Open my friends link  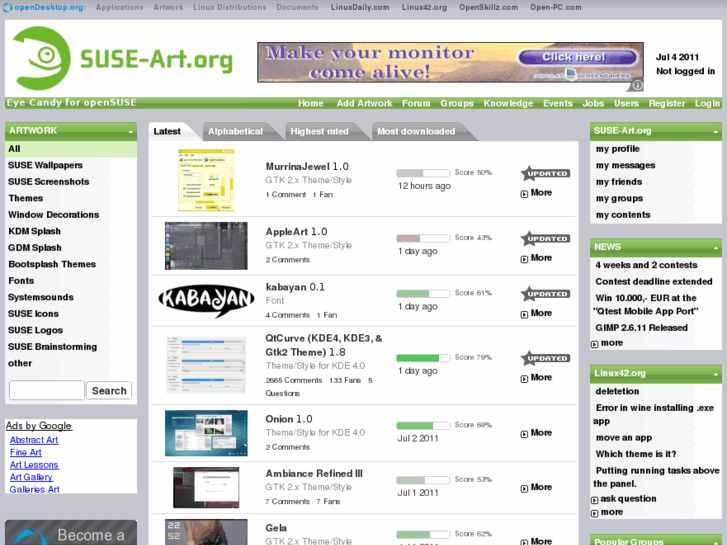[x=619, y=182]
